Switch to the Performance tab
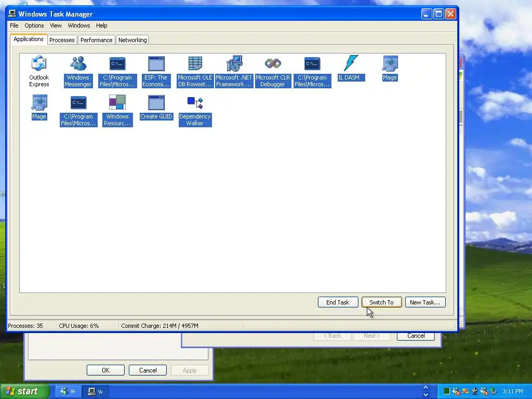Screen dimensions: 532x399 96,40
